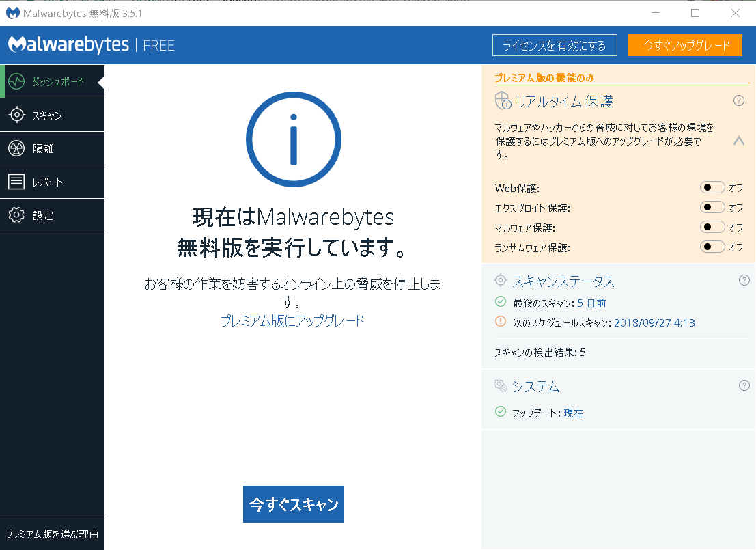Open the スキャン tab

[x=52, y=115]
